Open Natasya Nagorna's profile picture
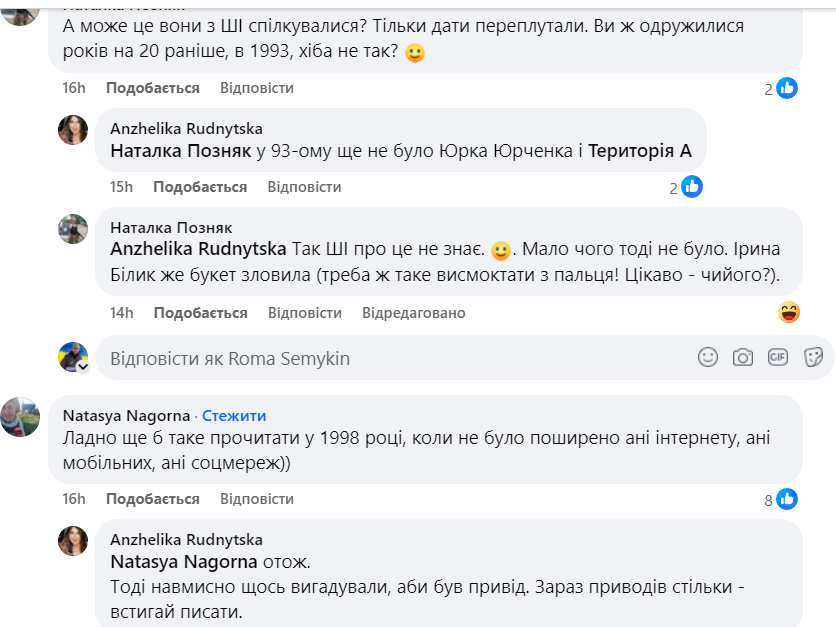 (x=20, y=417)
